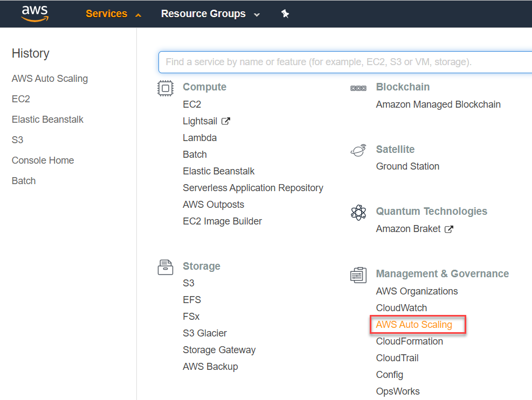Image resolution: width=532 pixels, height=400 pixels.
Task: Open EC2 Image Builder
Action: [x=222, y=221]
